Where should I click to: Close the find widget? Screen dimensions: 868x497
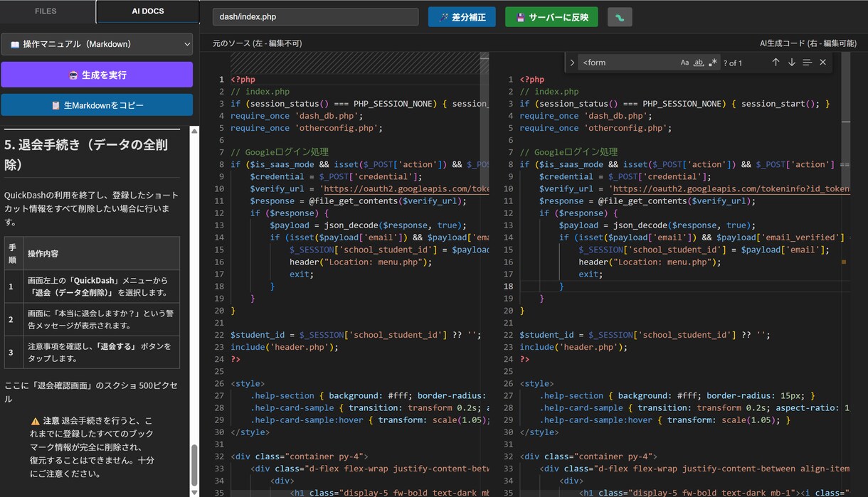(x=823, y=63)
